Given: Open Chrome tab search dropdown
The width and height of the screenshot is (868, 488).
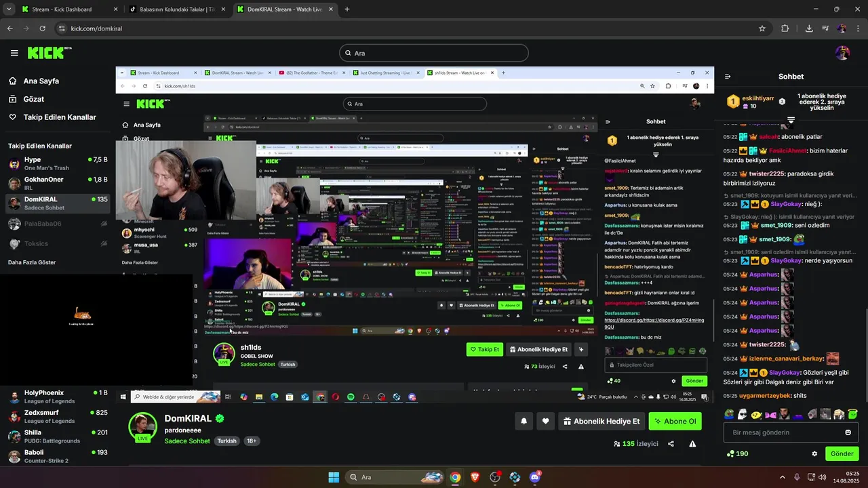Looking at the screenshot, I should tap(9, 9).
